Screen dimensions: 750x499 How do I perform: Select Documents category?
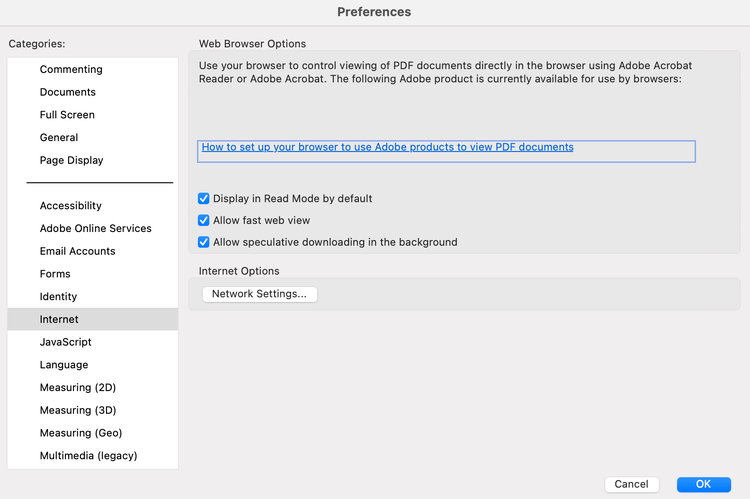coord(68,92)
